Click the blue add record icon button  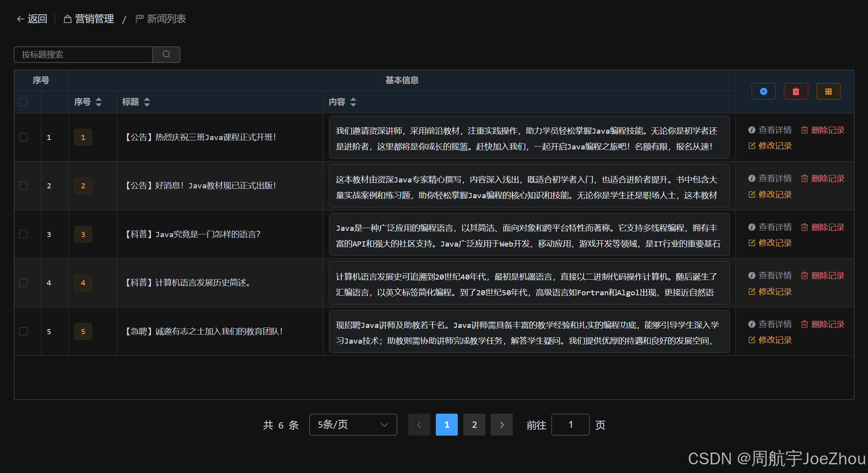click(763, 91)
